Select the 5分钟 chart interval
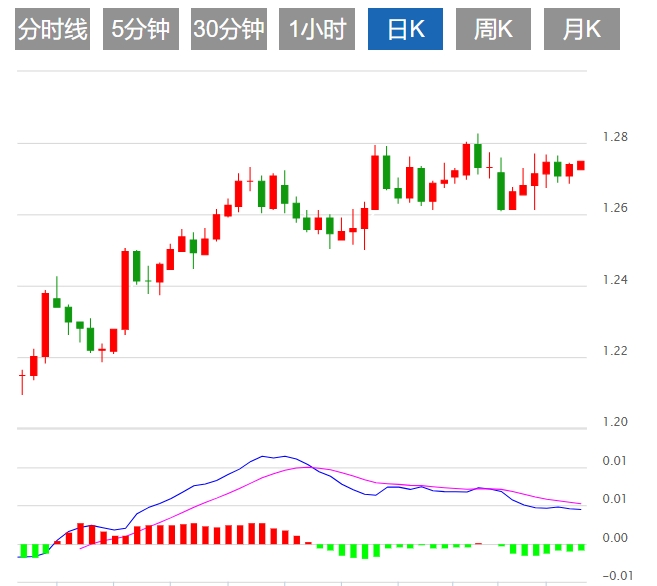This screenshot has width=657, height=586. coord(141,30)
